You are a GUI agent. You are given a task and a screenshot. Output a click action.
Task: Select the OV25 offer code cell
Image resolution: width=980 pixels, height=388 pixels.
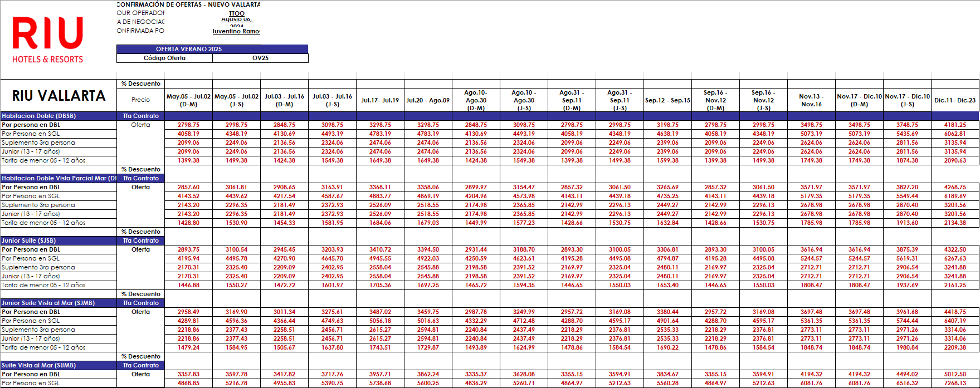[260, 58]
